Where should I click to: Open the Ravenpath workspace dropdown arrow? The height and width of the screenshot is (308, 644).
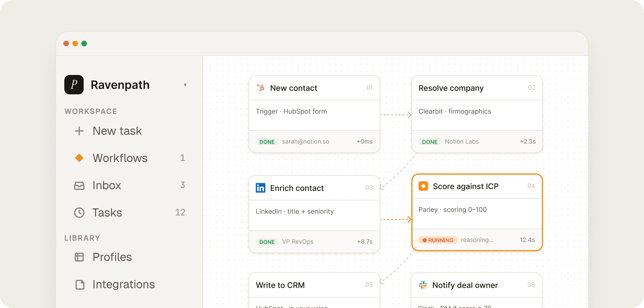coord(185,85)
